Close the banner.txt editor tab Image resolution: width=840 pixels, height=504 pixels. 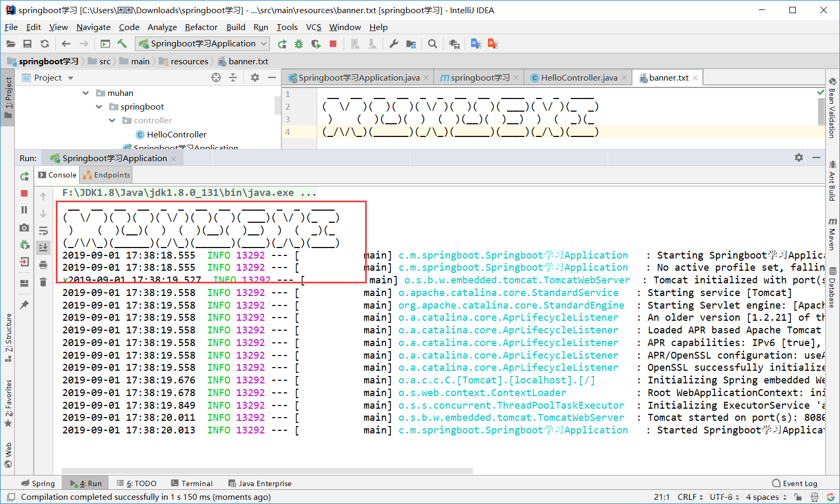[x=696, y=78]
